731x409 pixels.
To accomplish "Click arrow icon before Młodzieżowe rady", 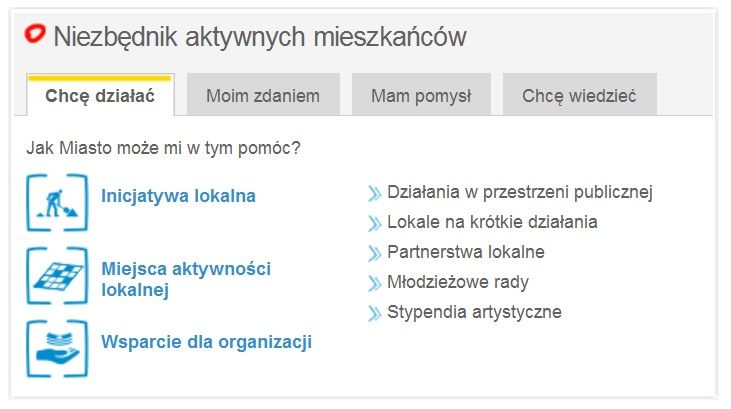I will click(x=375, y=283).
